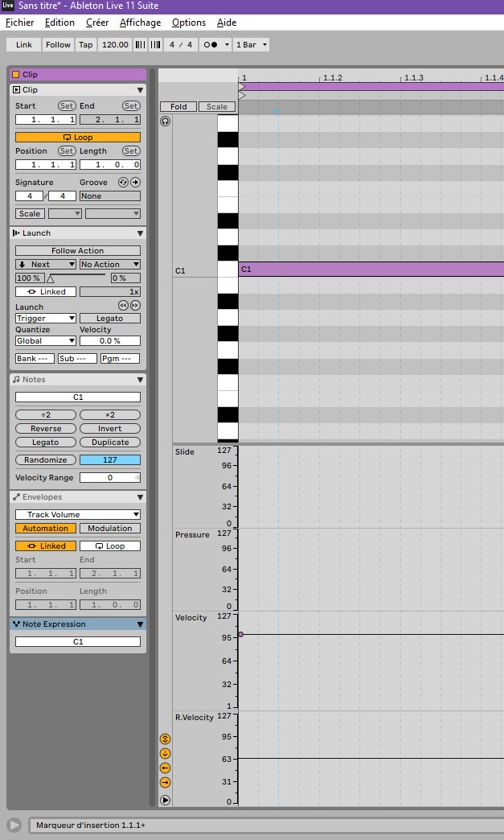The width and height of the screenshot is (504, 840).
Task: Click the Clip color square icon
Action: 15,75
